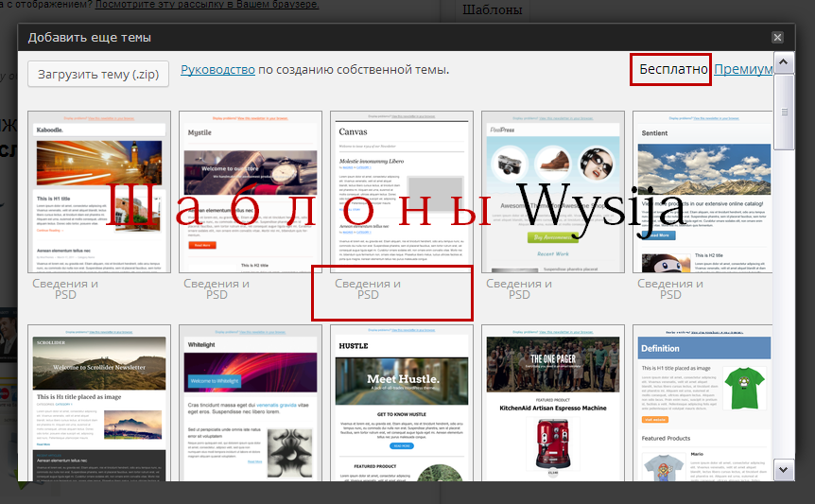The width and height of the screenshot is (815, 504).
Task: Switch to the Премиум themes filter
Action: coord(743,69)
